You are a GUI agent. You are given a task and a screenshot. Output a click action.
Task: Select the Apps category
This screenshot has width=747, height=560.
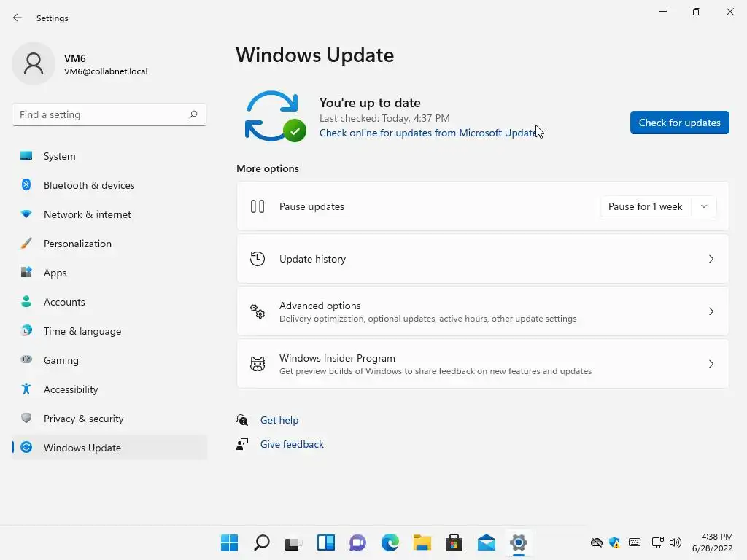click(109, 273)
